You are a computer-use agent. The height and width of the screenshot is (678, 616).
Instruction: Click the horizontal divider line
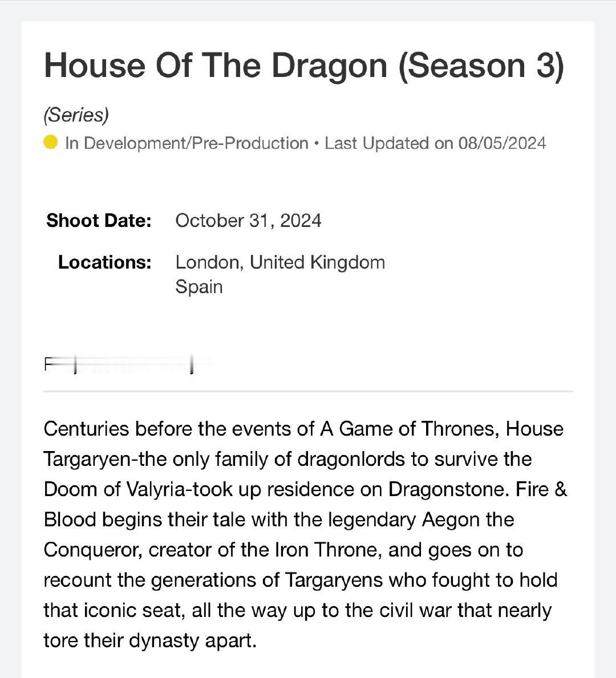(308, 391)
